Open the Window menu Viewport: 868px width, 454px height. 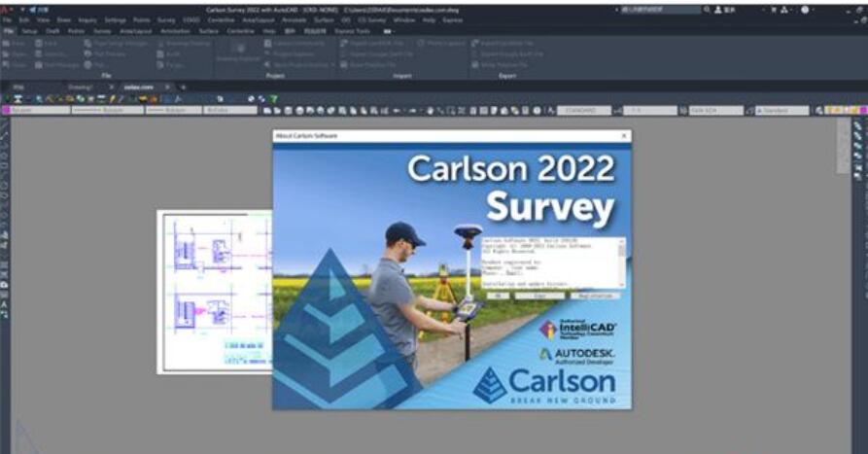404,20
